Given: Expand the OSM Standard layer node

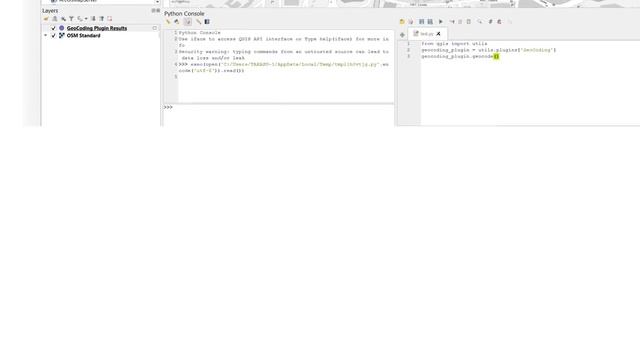Looking at the screenshot, I should pos(45,36).
